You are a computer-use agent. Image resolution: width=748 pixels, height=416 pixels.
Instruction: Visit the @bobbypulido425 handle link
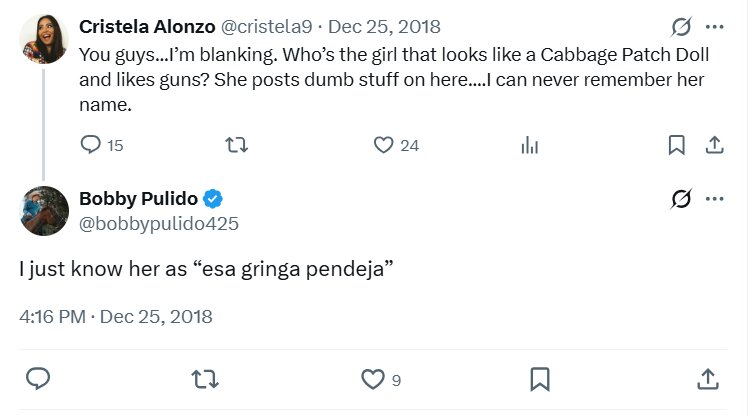[x=159, y=223]
